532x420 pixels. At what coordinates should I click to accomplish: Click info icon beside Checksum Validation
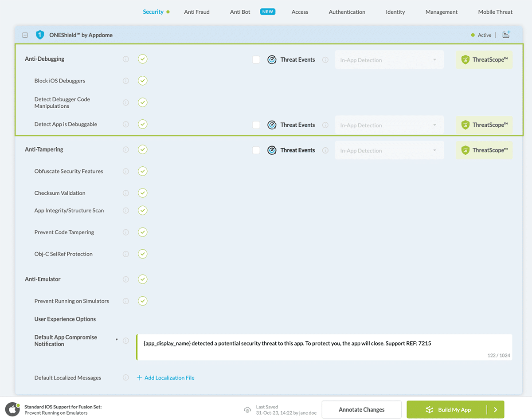point(126,193)
